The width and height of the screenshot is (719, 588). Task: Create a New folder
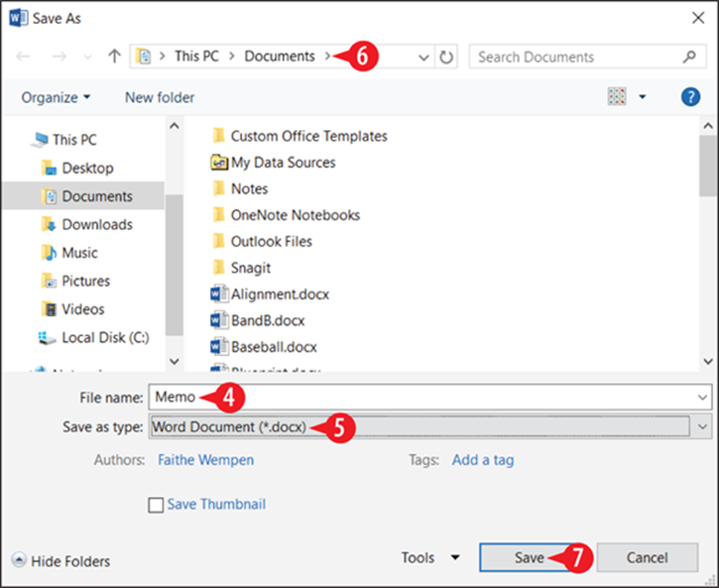(x=160, y=97)
